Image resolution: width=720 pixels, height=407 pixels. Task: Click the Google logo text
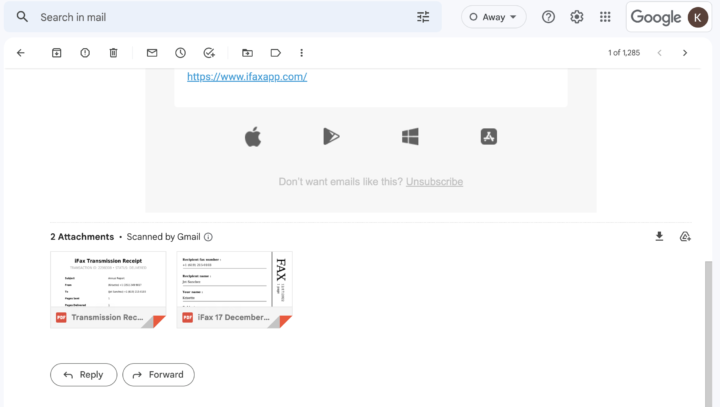(656, 17)
